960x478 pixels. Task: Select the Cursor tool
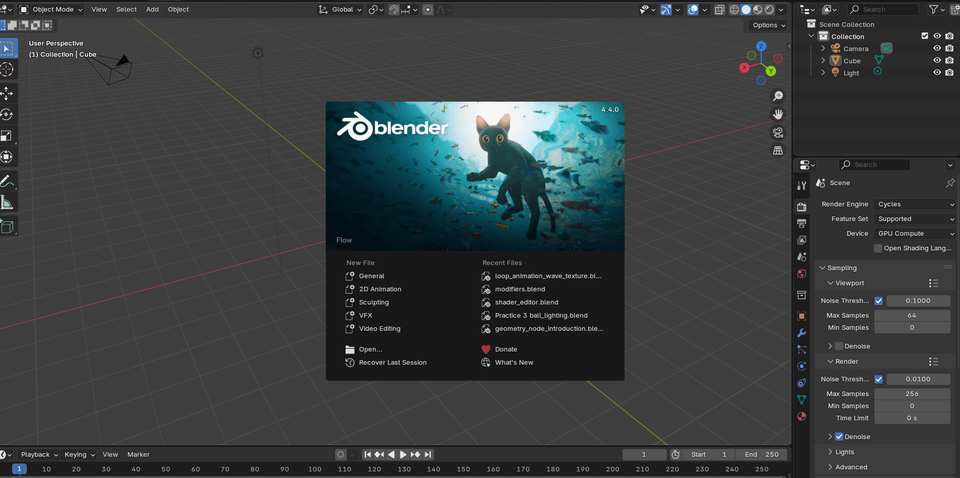(7, 69)
